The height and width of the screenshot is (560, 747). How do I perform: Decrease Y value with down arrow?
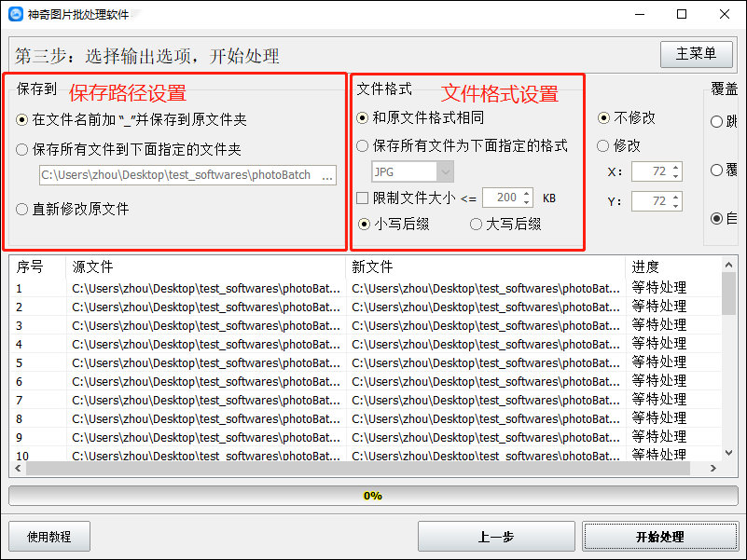click(x=676, y=206)
